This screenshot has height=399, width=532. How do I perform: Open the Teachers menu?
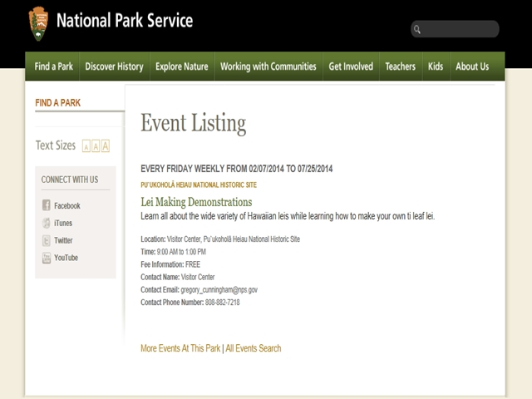pos(401,66)
